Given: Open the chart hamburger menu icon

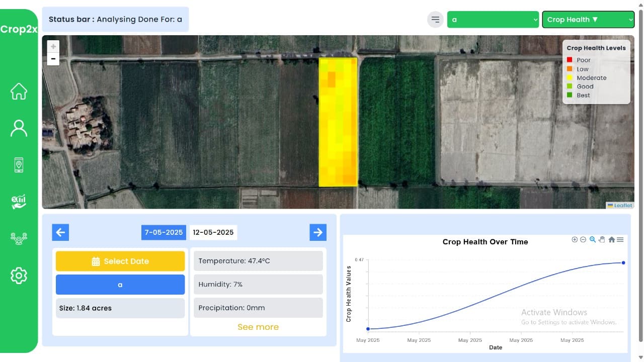Looking at the screenshot, I should 620,240.
